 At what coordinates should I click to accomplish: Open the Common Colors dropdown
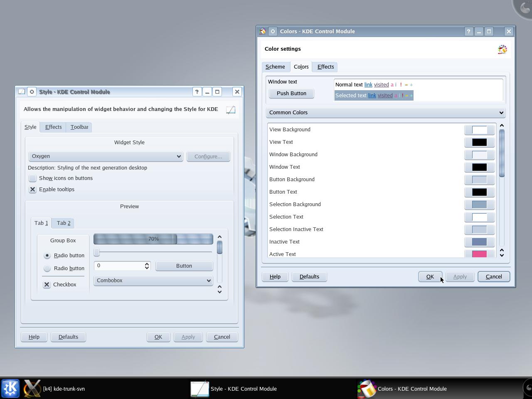(x=386, y=113)
